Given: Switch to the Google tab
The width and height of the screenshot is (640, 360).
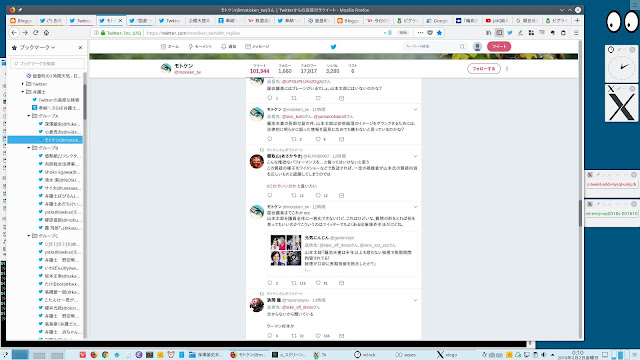Looking at the screenshot, I should [x=437, y=20].
